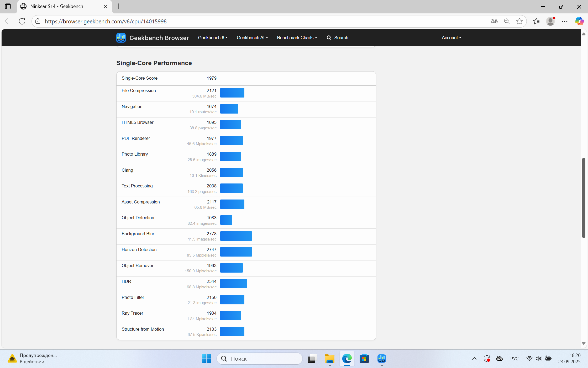588x368 pixels.
Task: Click the page's vertical scrollbar thumb
Action: coord(584,197)
